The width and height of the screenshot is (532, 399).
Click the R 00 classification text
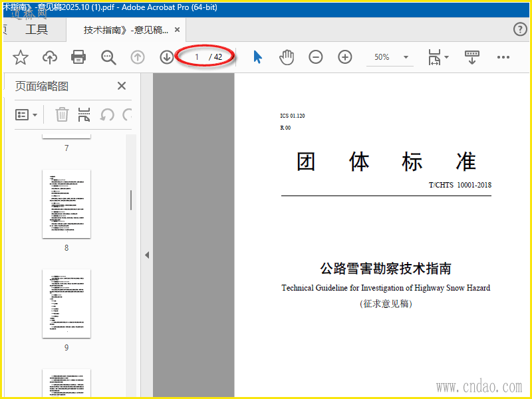pyautogui.click(x=285, y=128)
